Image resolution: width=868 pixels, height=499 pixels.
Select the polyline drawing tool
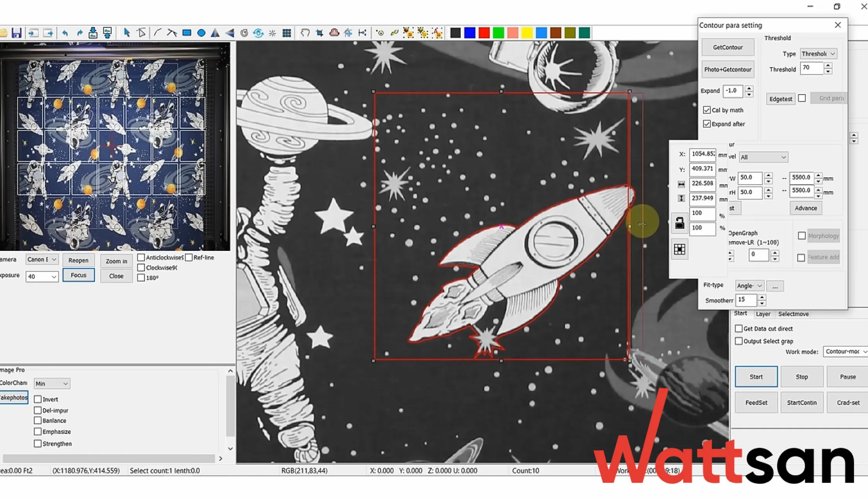pos(172,33)
